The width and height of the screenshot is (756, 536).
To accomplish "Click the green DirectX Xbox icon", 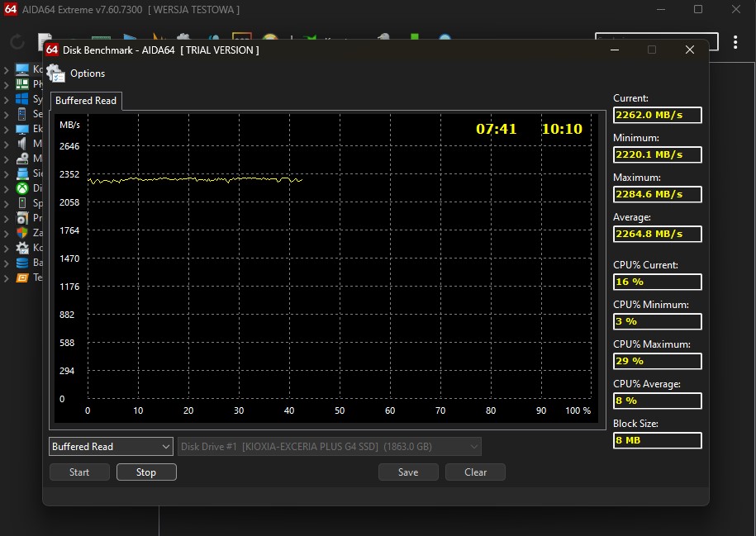I will [x=22, y=188].
